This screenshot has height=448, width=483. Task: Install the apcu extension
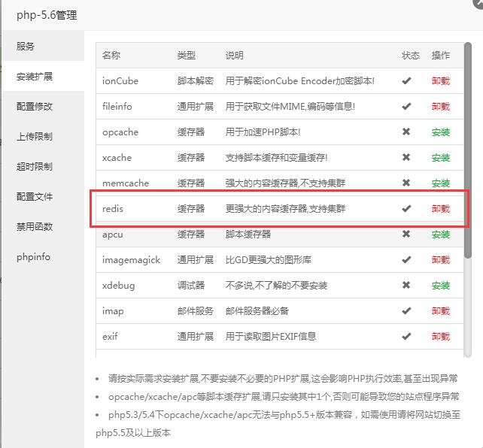click(440, 235)
